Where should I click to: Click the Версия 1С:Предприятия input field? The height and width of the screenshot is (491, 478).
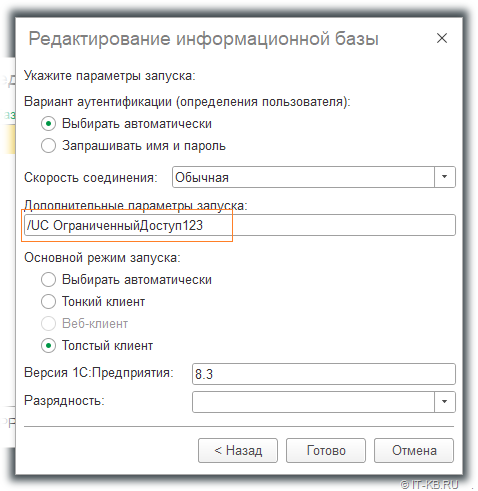coord(324,374)
